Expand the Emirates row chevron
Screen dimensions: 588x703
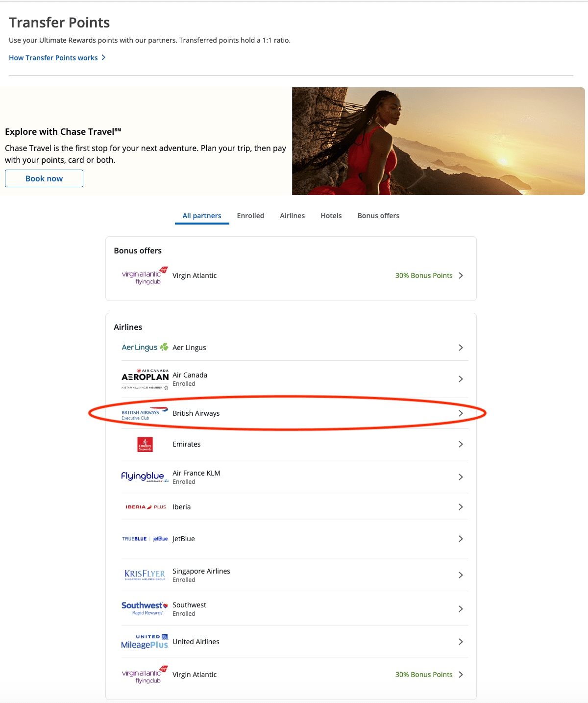[461, 444]
